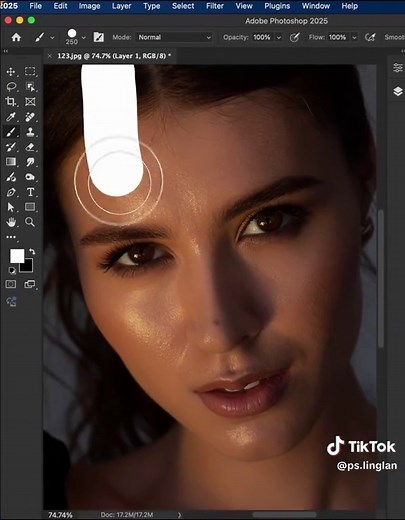Click the Flow 100% value field
This screenshot has height=520, width=405.
[338, 37]
